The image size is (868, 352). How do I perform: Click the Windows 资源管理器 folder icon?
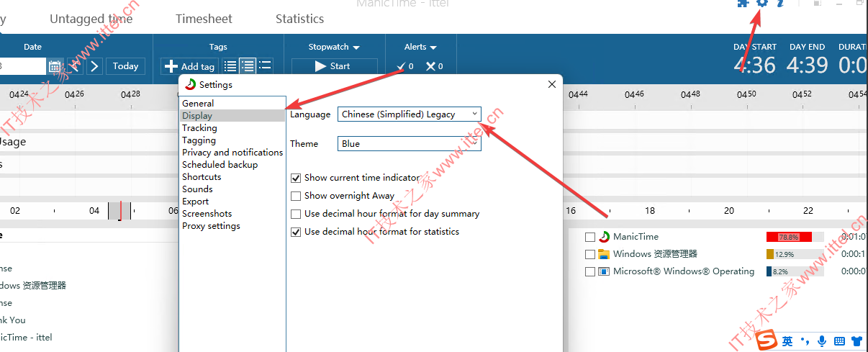[x=604, y=254]
